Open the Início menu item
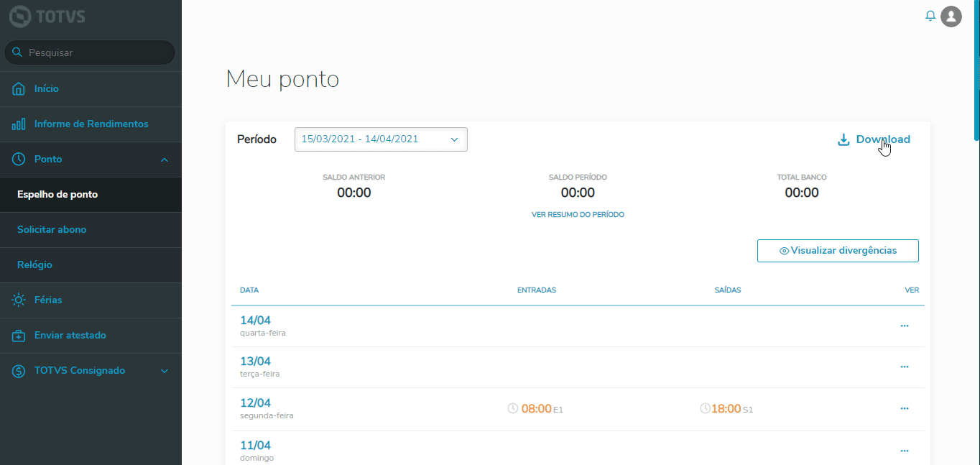This screenshot has height=465, width=980. click(91, 89)
